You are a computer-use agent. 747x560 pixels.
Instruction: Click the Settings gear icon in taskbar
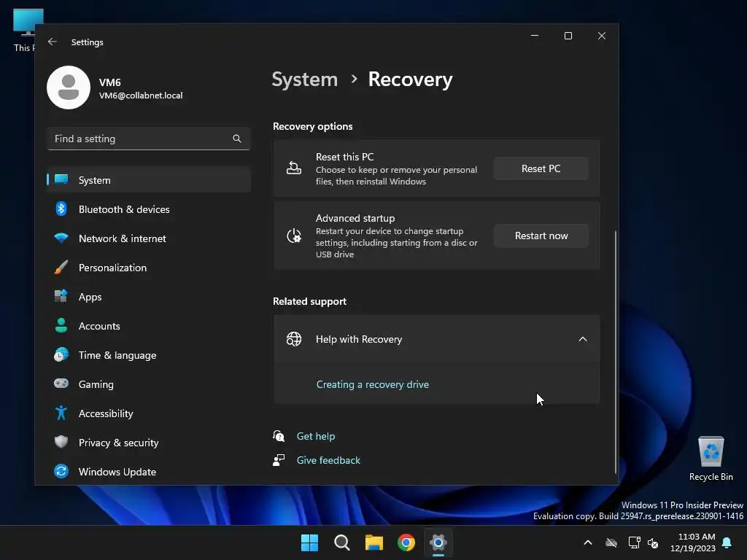(438, 542)
